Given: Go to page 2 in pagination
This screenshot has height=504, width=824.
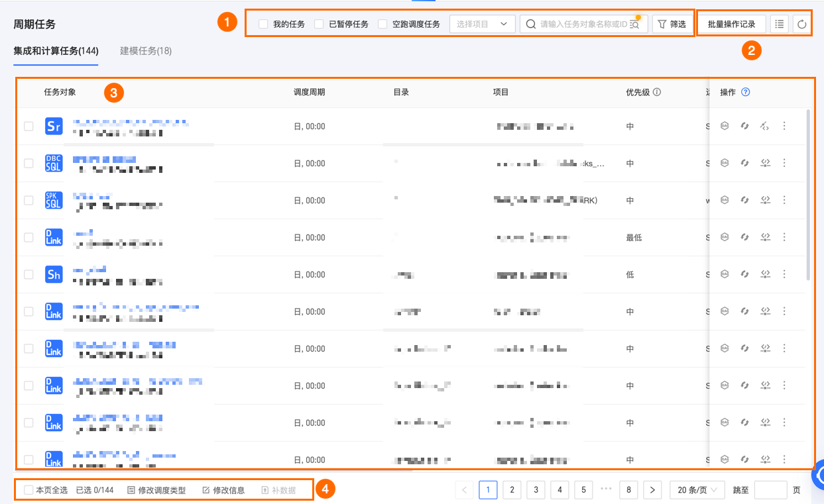Looking at the screenshot, I should pyautogui.click(x=512, y=490).
